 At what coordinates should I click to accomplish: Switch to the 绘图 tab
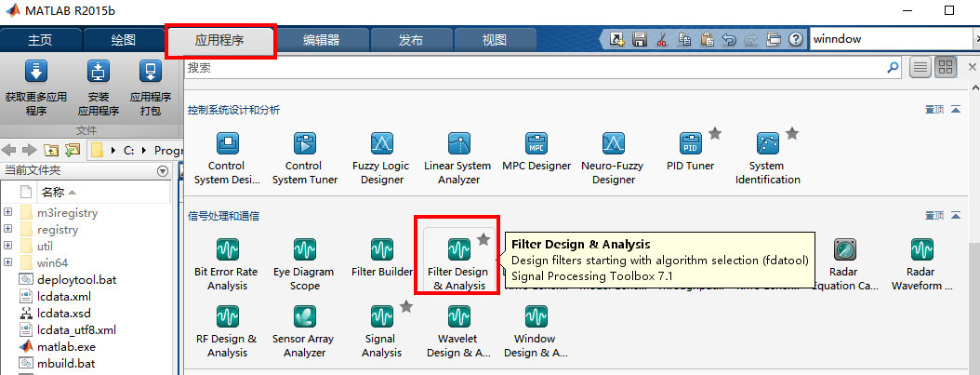[x=123, y=41]
